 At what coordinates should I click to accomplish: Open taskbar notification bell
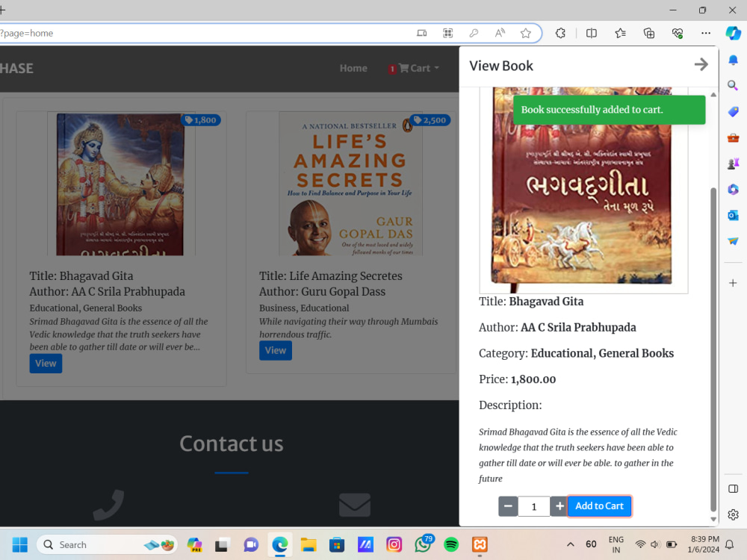[729, 544]
